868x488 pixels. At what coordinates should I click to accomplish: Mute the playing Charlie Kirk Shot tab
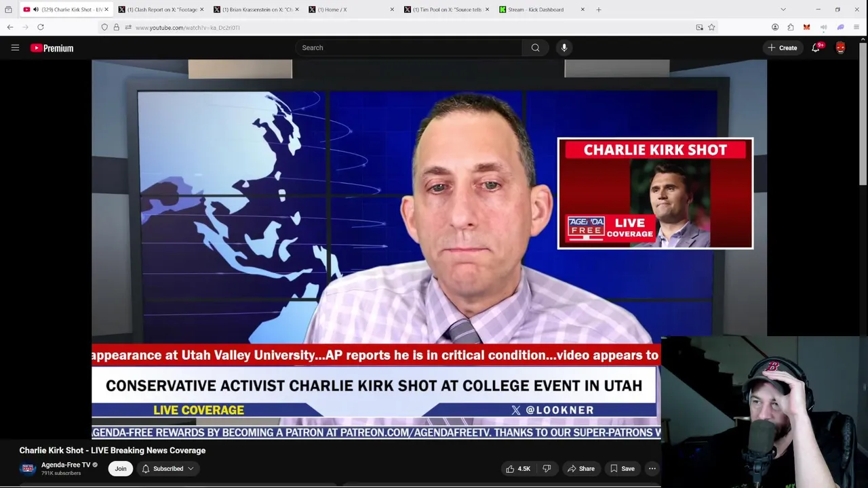point(36,9)
